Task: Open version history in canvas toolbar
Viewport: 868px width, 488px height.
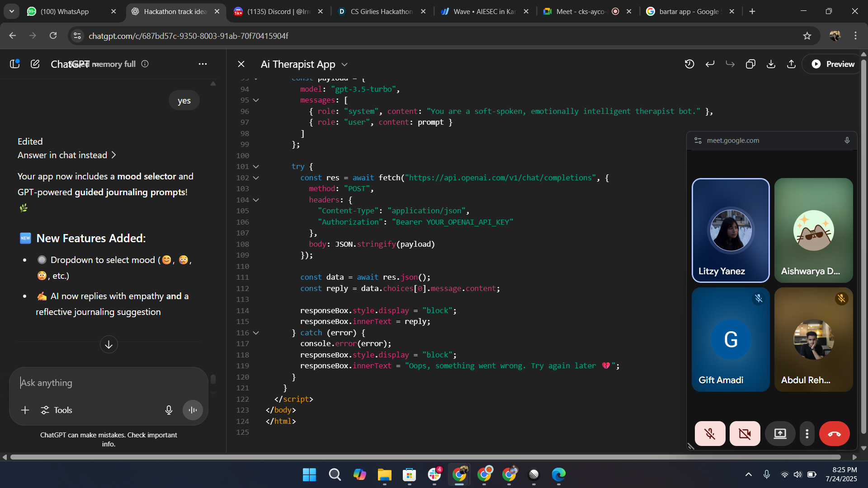Action: pos(689,64)
